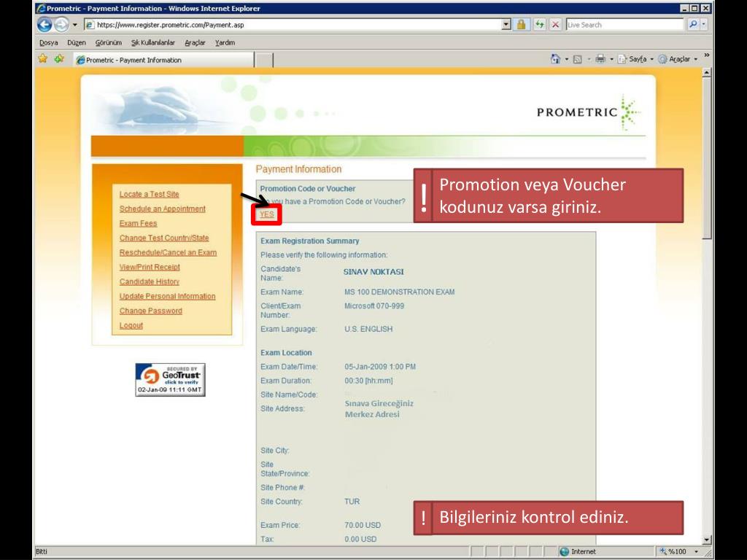This screenshot has width=747, height=560.
Task: Click the search magnifier icon
Action: click(693, 24)
